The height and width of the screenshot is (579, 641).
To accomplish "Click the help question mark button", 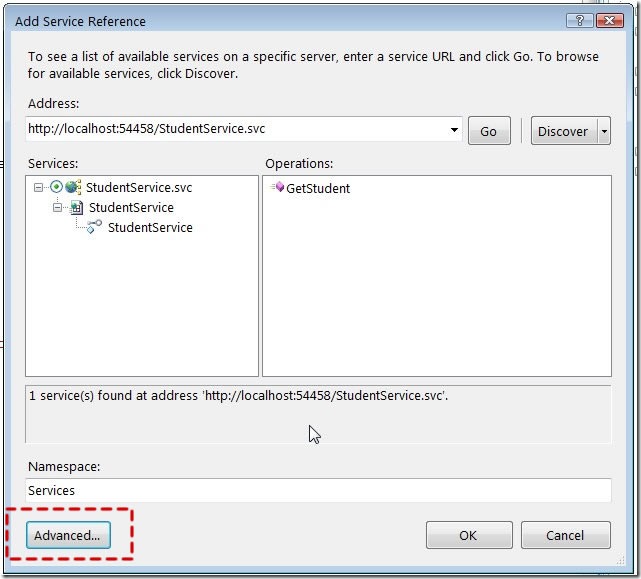I will (x=579, y=20).
